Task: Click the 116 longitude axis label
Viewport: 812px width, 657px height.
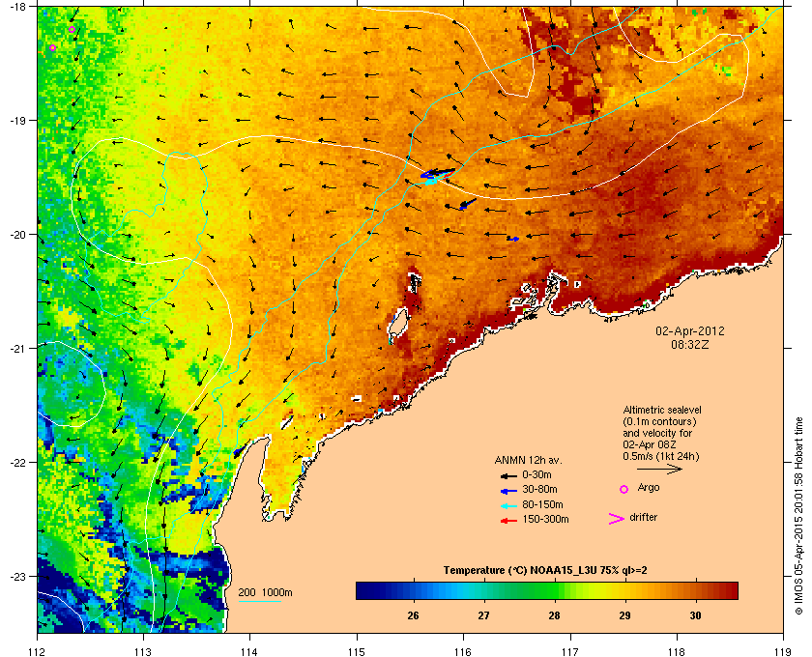Action: pyautogui.click(x=463, y=651)
